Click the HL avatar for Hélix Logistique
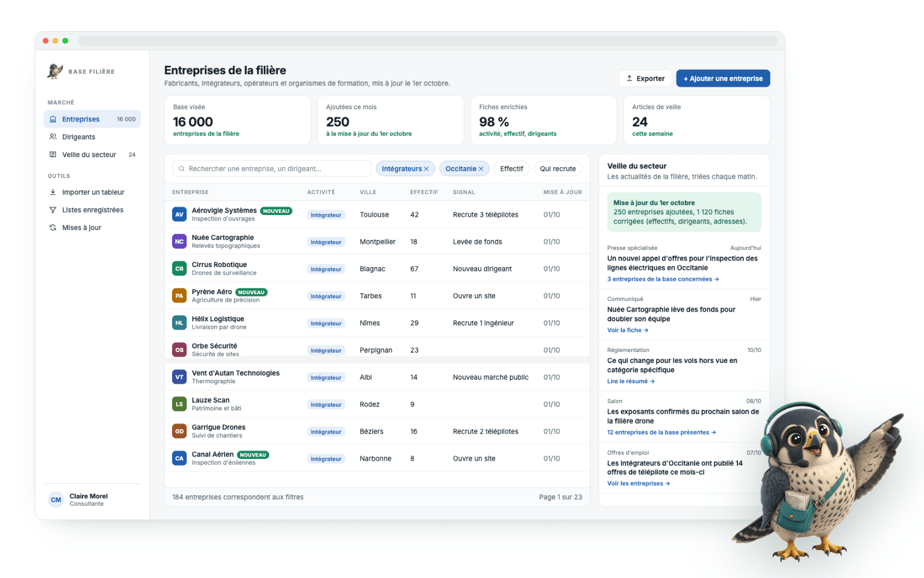 click(180, 323)
